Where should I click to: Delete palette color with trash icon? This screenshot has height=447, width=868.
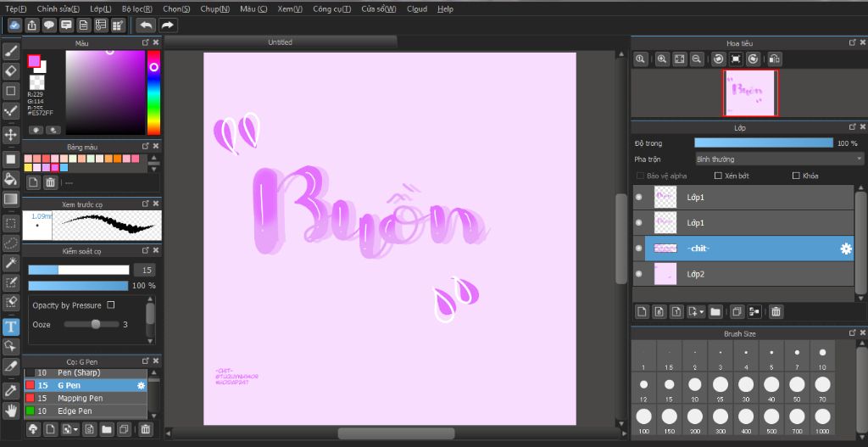pyautogui.click(x=50, y=182)
